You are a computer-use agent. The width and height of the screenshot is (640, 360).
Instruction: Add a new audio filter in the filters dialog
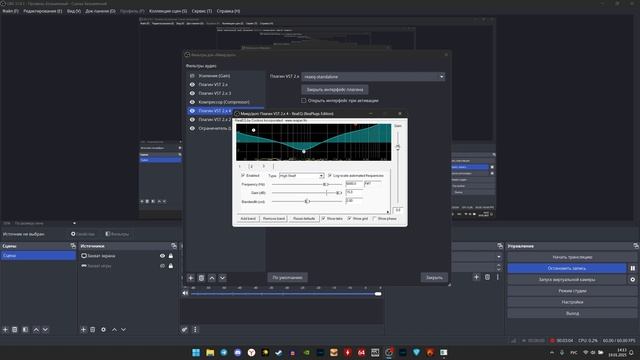click(x=191, y=278)
